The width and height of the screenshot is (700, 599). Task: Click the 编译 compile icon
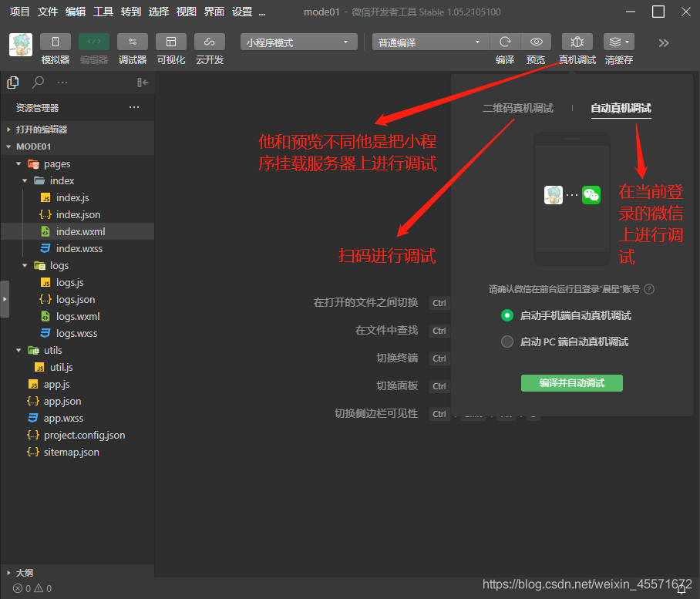(x=505, y=42)
